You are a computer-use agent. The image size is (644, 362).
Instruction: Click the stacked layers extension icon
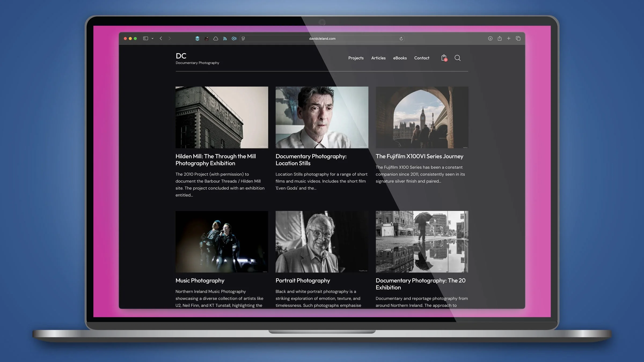(197, 38)
